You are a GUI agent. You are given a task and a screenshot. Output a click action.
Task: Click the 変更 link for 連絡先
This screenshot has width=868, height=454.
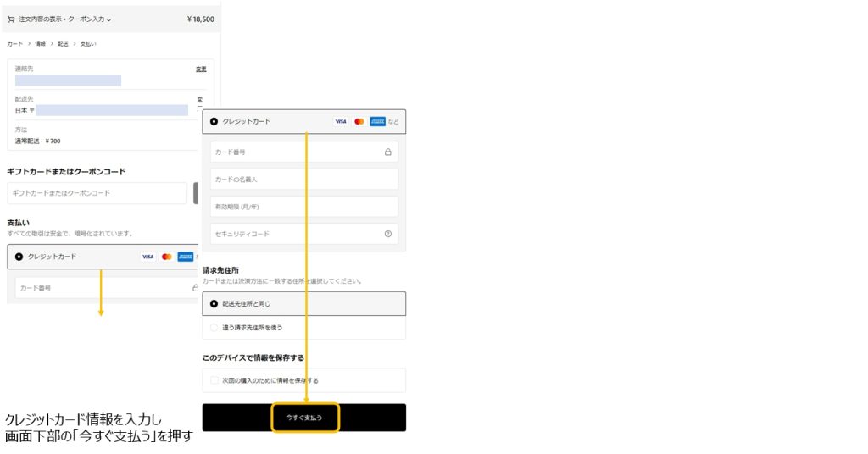click(201, 69)
